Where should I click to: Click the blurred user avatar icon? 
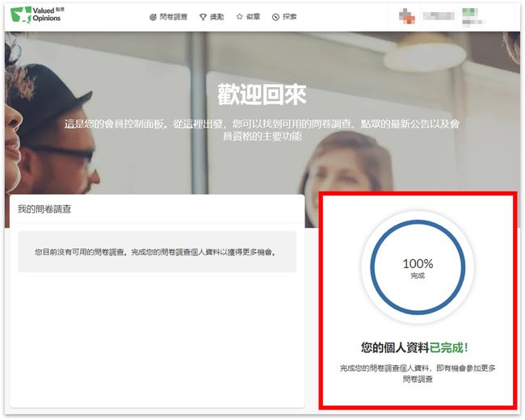[407, 15]
